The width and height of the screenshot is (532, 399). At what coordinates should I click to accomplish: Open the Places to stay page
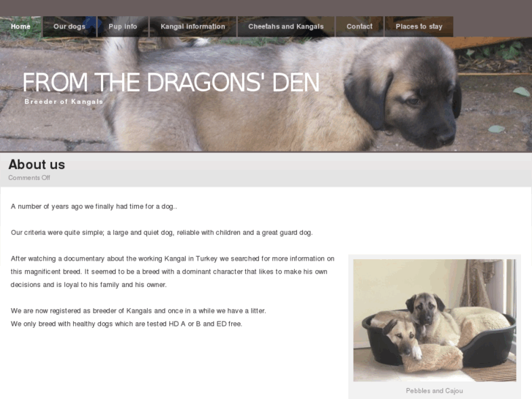pyautogui.click(x=419, y=26)
